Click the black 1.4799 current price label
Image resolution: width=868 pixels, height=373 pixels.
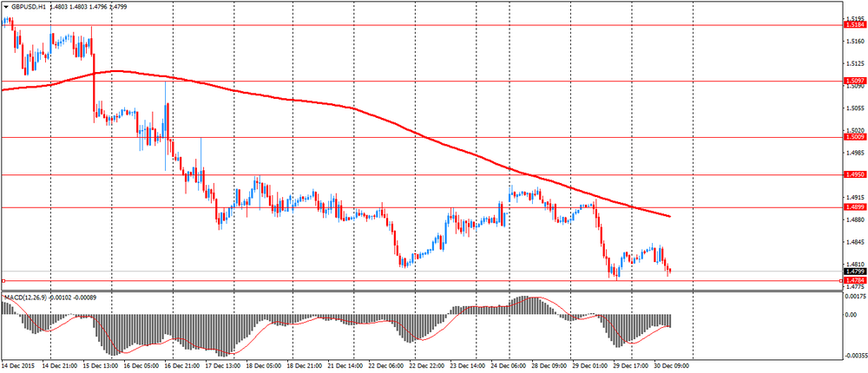(853, 272)
